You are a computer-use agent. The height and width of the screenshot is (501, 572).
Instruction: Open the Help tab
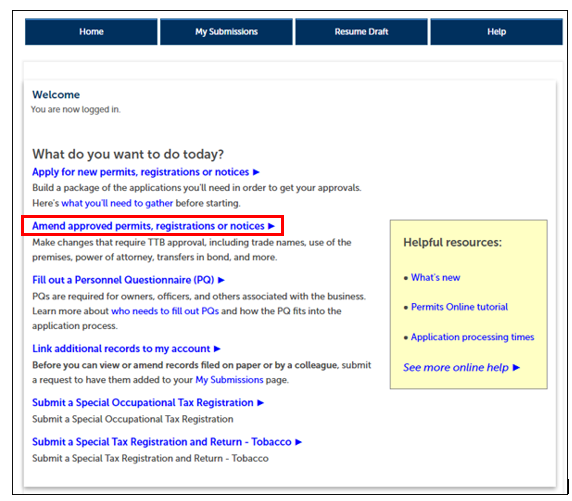tap(496, 32)
